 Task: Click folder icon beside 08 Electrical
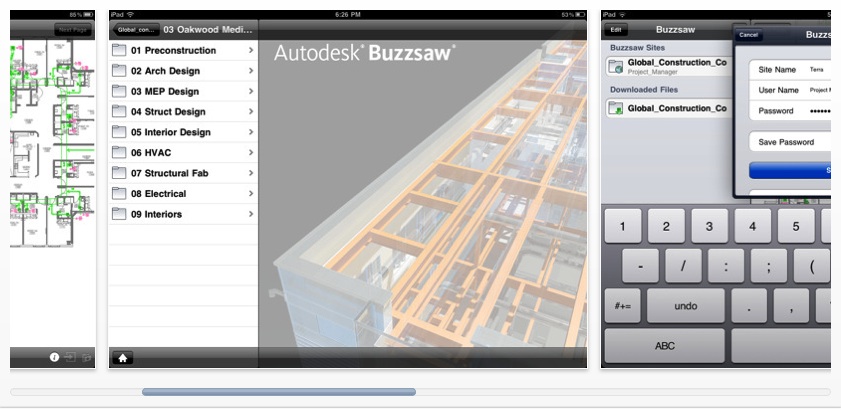(119, 193)
